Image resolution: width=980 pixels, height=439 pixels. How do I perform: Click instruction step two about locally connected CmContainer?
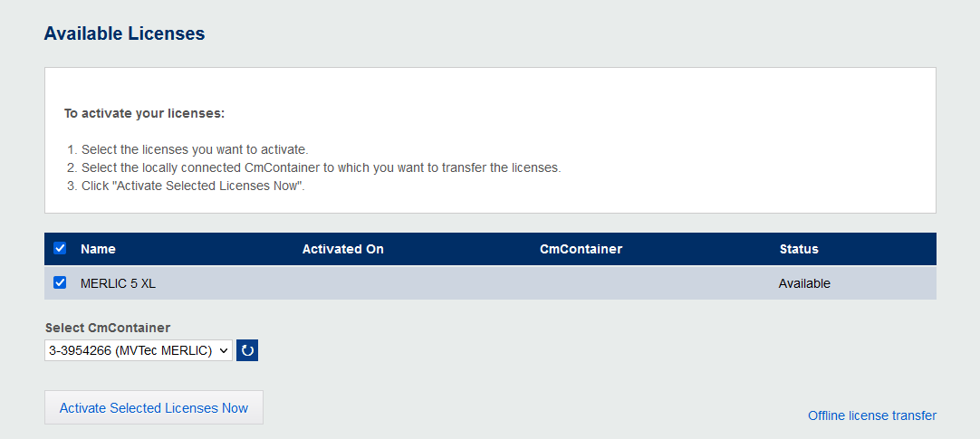pyautogui.click(x=321, y=167)
